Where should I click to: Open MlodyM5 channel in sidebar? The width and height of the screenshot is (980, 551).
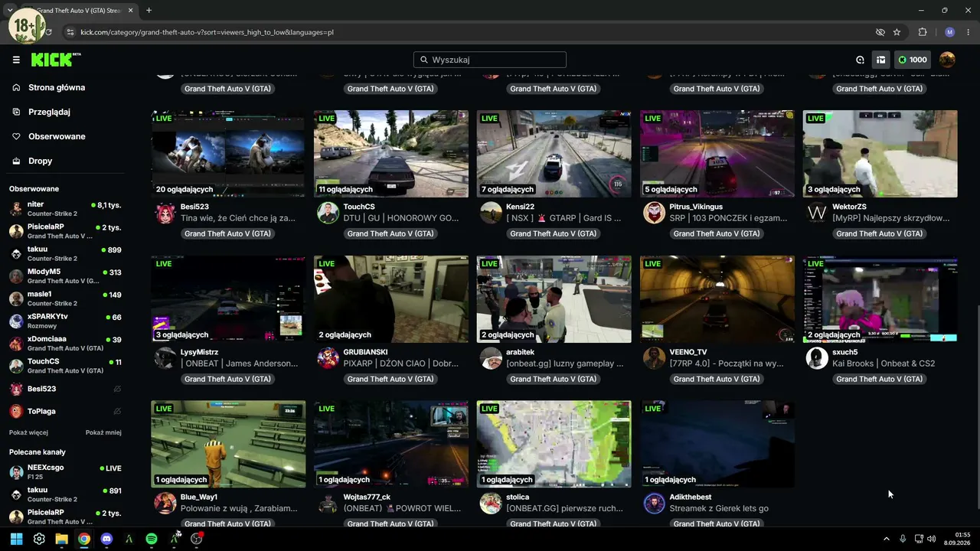pyautogui.click(x=65, y=276)
